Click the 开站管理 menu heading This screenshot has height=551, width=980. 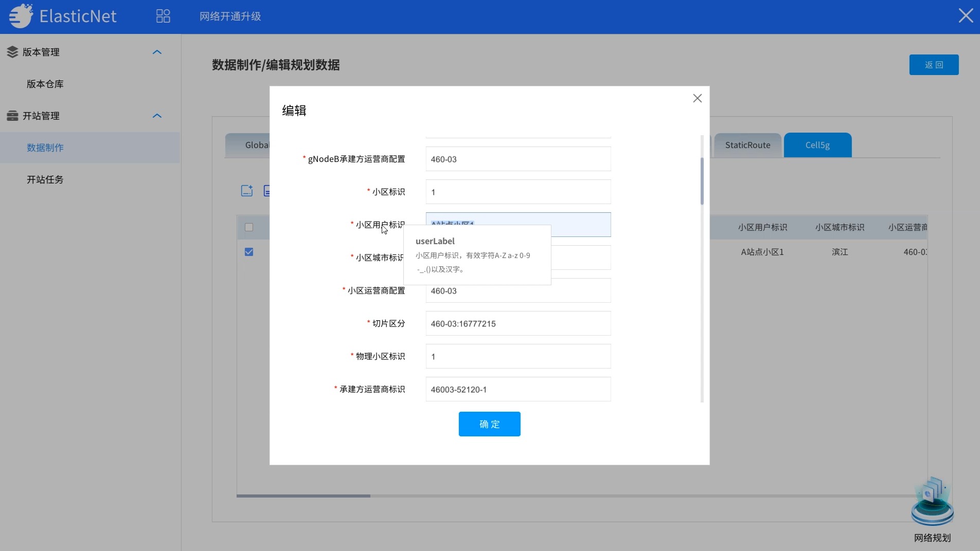pyautogui.click(x=41, y=116)
